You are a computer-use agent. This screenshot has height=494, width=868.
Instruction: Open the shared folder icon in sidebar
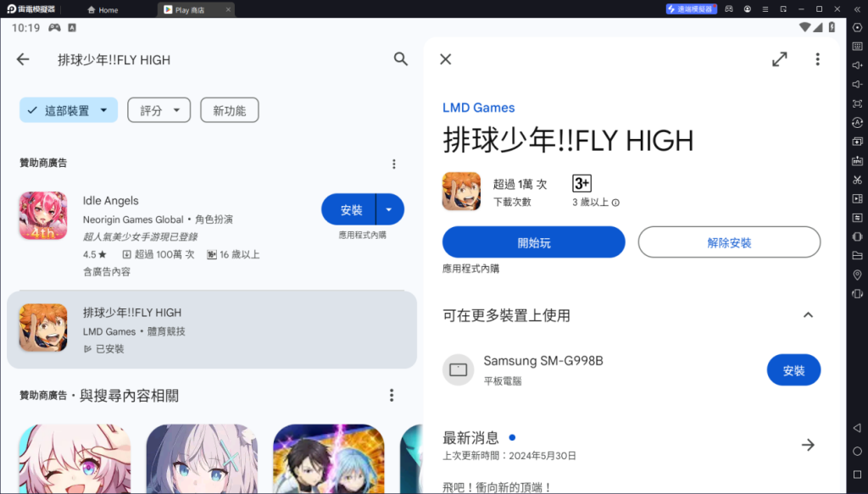857,256
